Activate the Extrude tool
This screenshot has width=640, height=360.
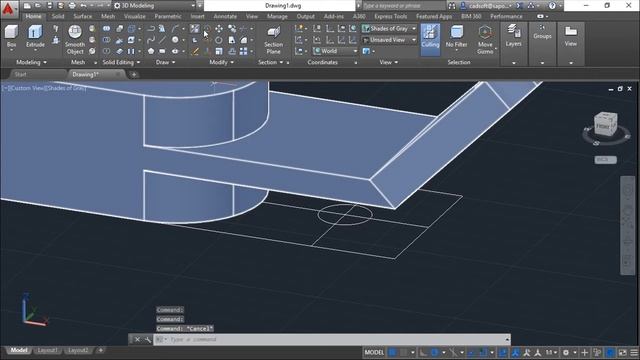(35, 36)
